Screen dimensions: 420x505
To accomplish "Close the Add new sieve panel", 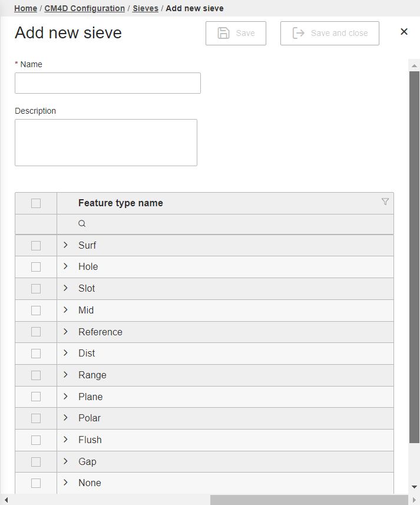I will coord(404,32).
